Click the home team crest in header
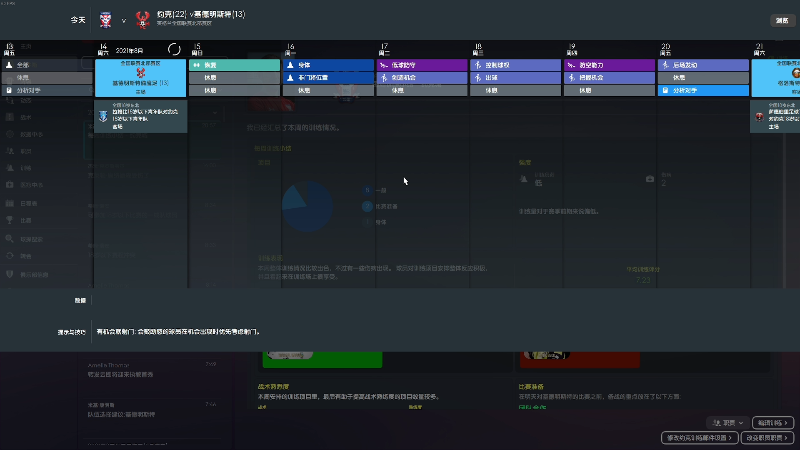800x450 pixels. [x=106, y=20]
